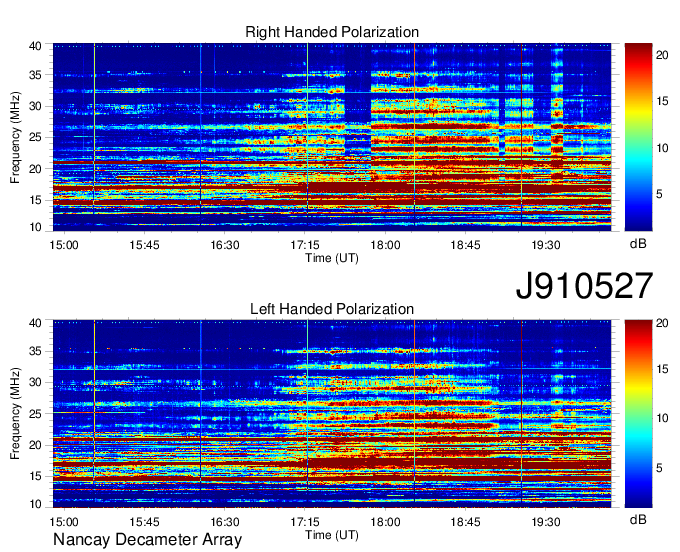
Task: Click the 5 dB tick on Left Handed colorbar
Action: pyautogui.click(x=659, y=468)
